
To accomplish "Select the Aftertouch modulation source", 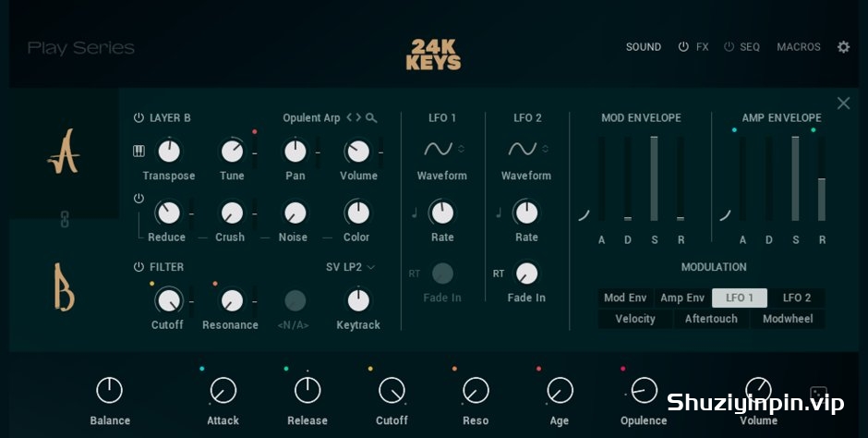I will pos(711,319).
